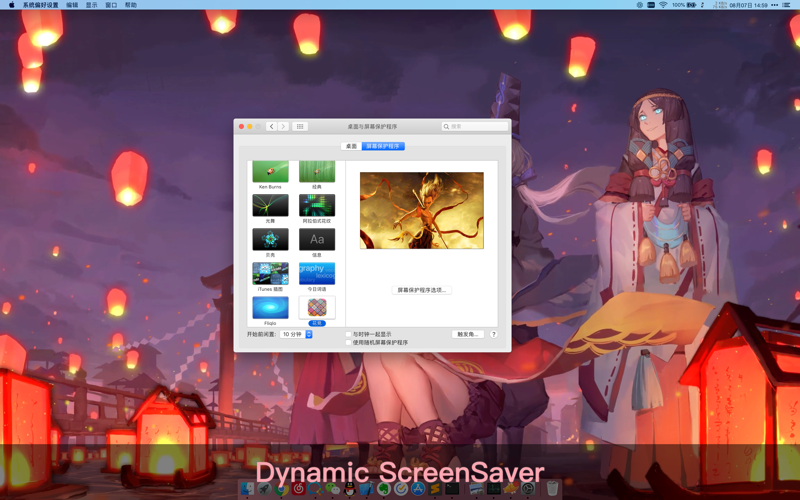Viewport: 800px width, 500px height.
Task: Open QQ penguin icon in the Dock
Action: tap(349, 489)
